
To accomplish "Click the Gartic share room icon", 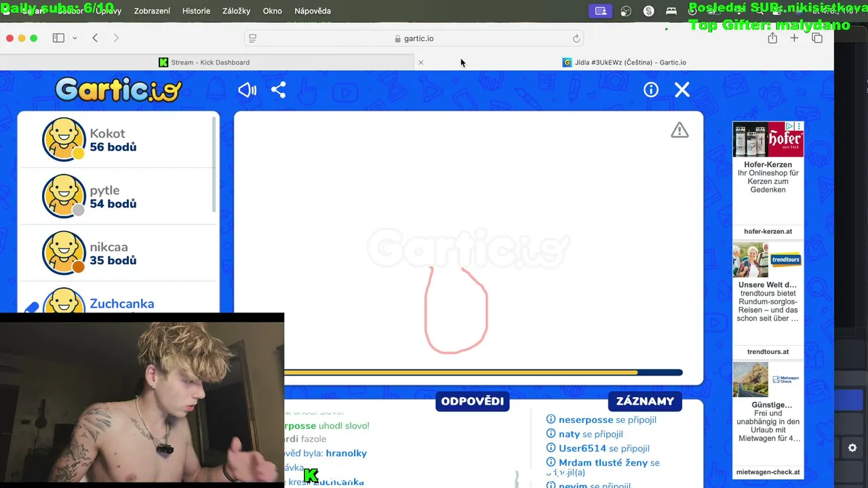I will pos(279,90).
